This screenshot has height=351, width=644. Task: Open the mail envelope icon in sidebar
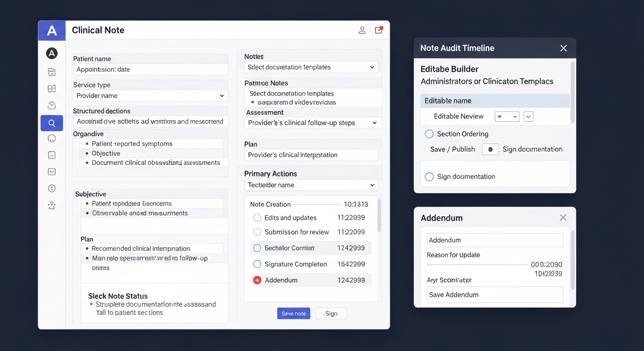(x=52, y=172)
